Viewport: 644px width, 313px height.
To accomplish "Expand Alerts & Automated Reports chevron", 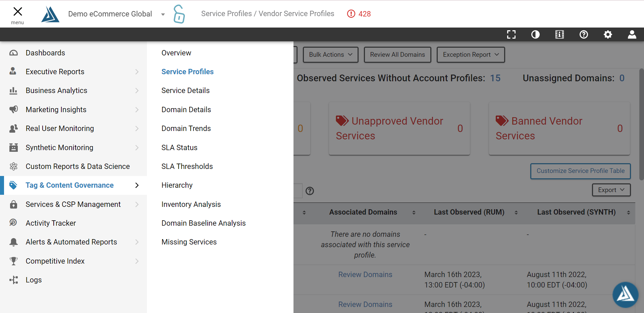I will coord(137,242).
